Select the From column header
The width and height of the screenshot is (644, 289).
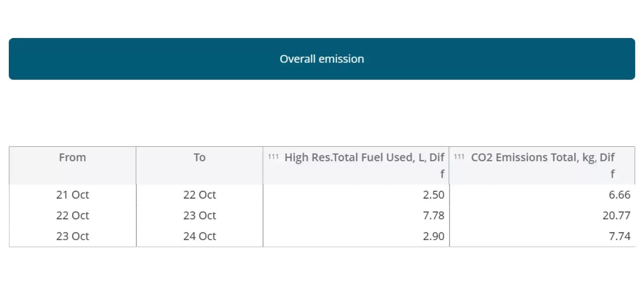tap(72, 157)
